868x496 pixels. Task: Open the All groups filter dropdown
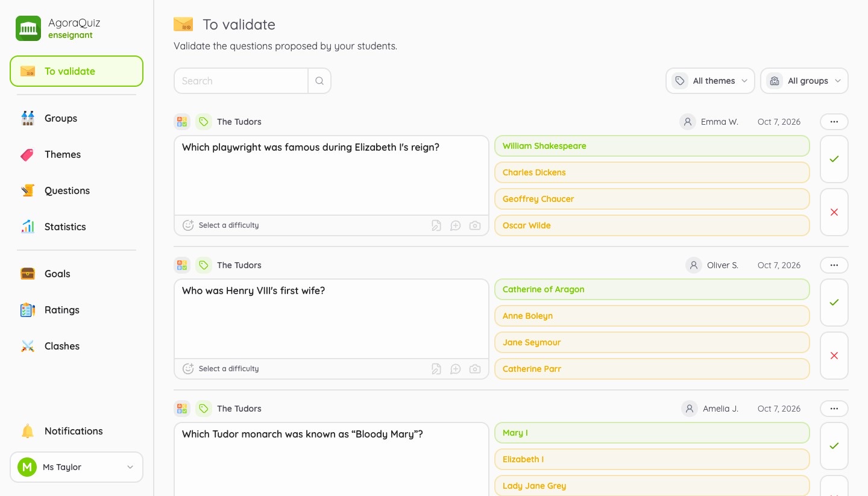pyautogui.click(x=804, y=81)
